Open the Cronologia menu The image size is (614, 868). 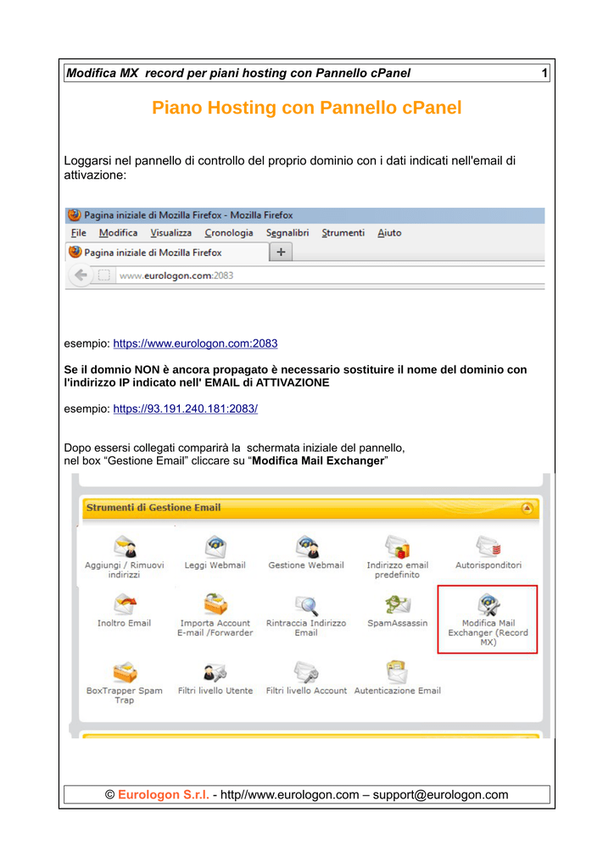point(229,233)
